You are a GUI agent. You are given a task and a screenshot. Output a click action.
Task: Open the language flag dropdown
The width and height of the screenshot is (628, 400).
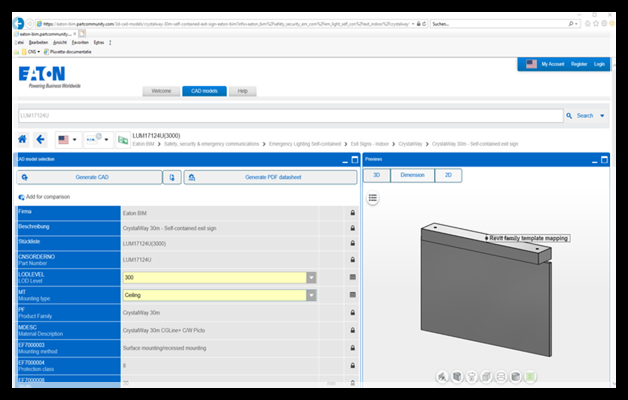pos(69,139)
